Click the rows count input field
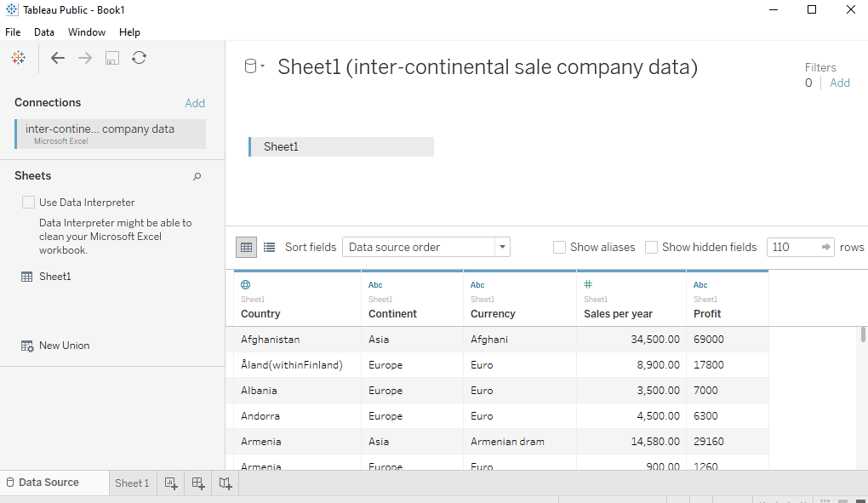Image resolution: width=868 pixels, height=503 pixels. [x=791, y=247]
